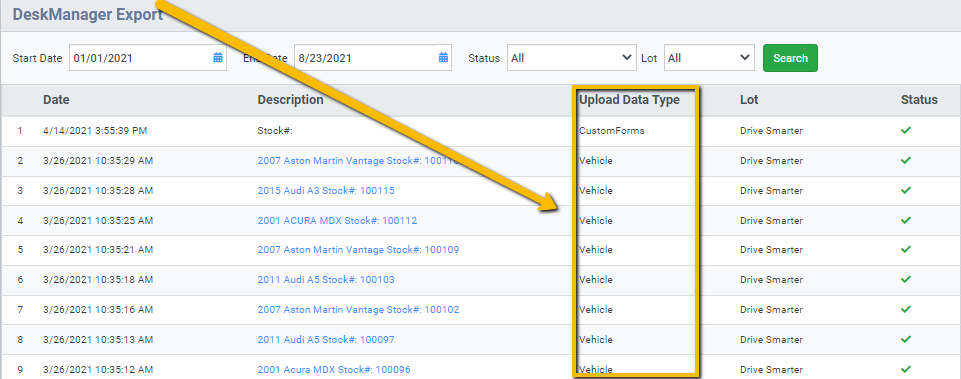Image resolution: width=961 pixels, height=379 pixels.
Task: Click the Upload Data Type column header
Action: [629, 99]
